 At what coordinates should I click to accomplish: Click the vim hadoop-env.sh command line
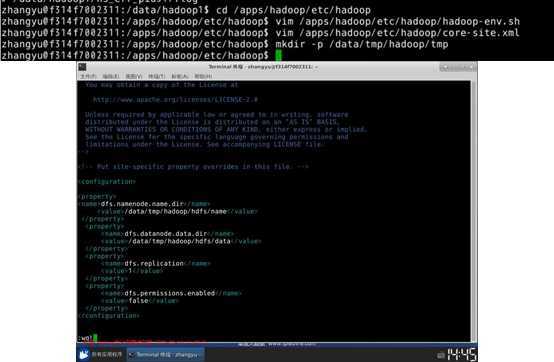[397, 22]
